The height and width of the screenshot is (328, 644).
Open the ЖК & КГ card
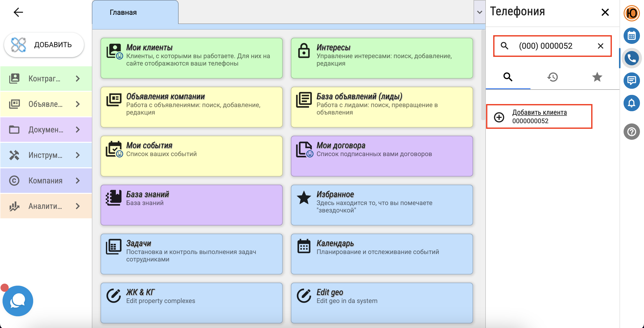191,303
